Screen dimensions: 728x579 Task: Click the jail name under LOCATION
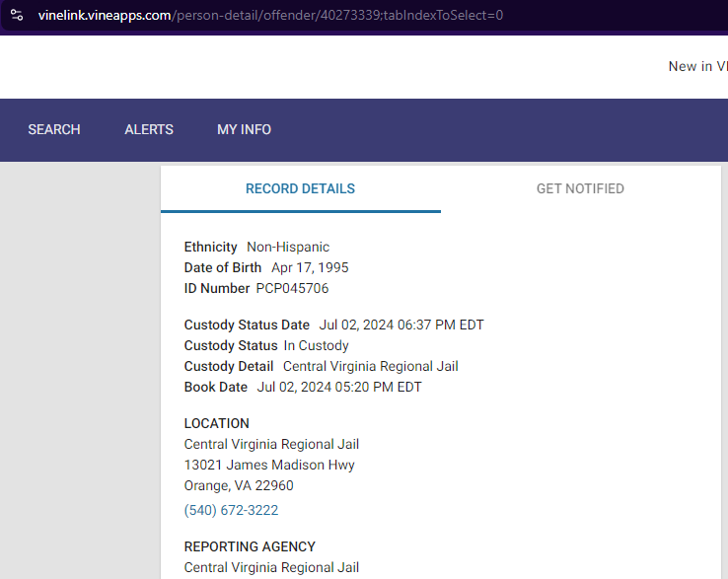pyautogui.click(x=271, y=444)
